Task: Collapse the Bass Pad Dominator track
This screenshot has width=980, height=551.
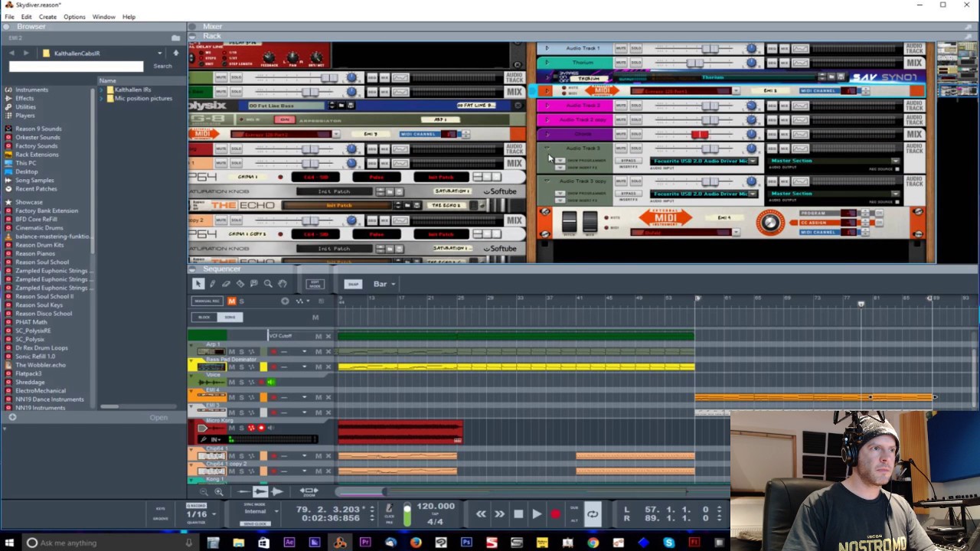Action: coord(191,360)
